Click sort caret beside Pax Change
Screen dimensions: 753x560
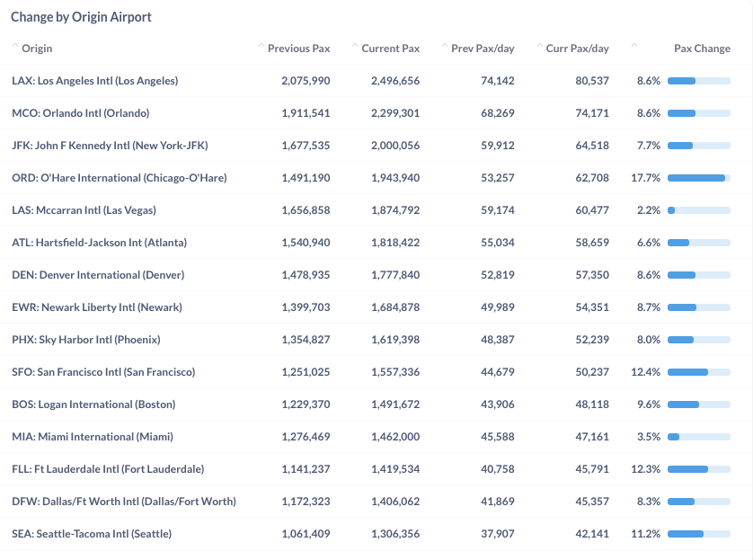[x=634, y=45]
